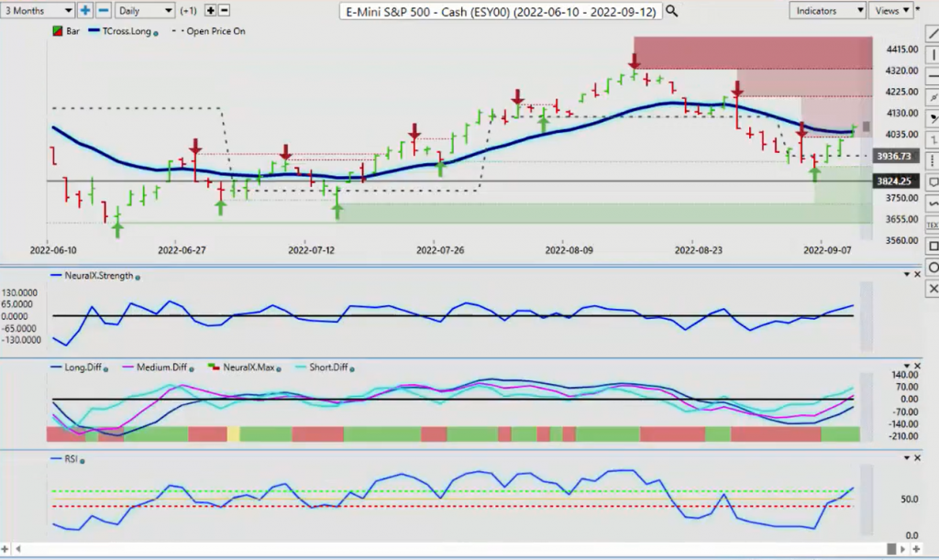Open the Daily interval dropdown
The image size is (939, 560).
coord(144,10)
